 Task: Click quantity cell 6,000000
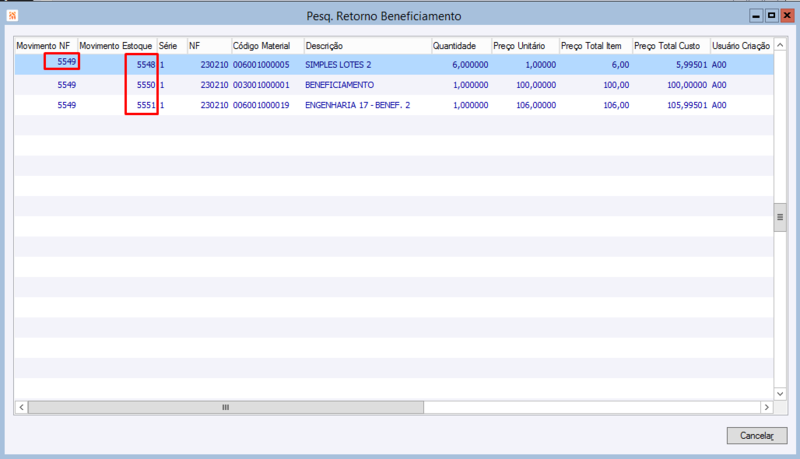pyautogui.click(x=470, y=65)
